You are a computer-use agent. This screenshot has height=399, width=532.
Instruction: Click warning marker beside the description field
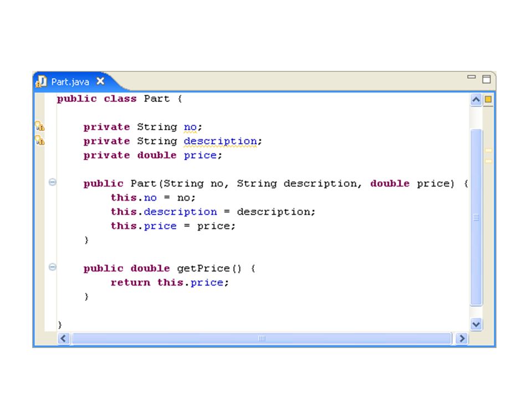pyautogui.click(x=40, y=140)
